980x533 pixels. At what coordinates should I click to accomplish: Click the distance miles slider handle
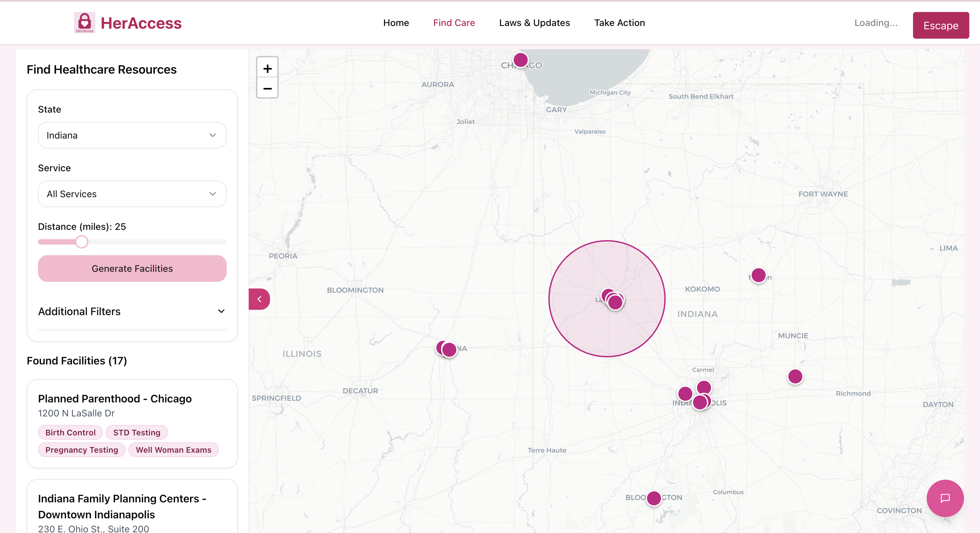coord(81,242)
